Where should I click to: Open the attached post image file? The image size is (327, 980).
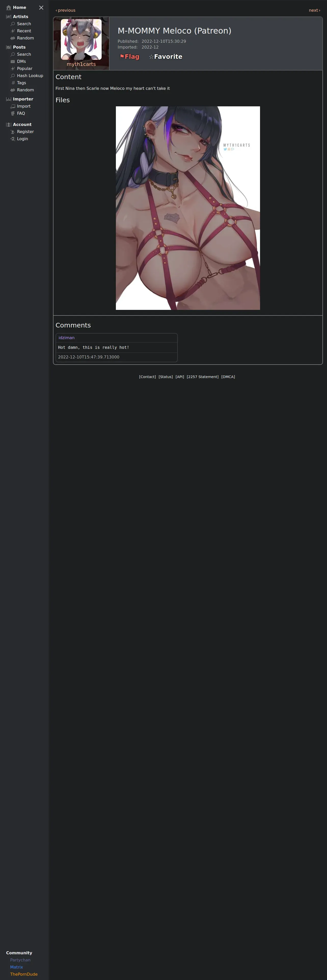pyautogui.click(x=188, y=208)
